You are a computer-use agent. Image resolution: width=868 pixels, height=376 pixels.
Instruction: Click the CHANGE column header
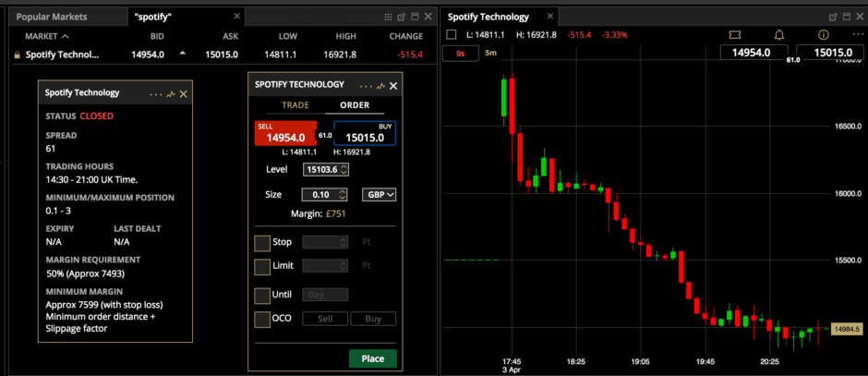[406, 37]
